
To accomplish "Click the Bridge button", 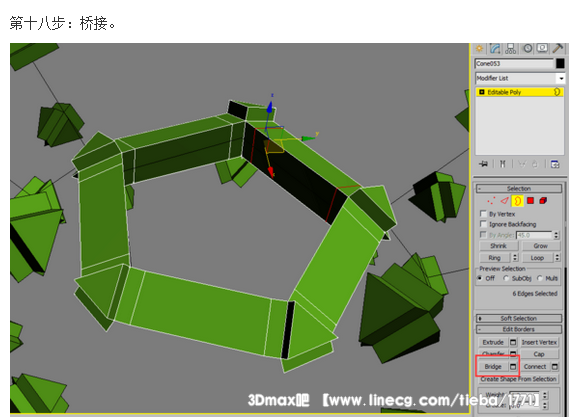I will [493, 367].
